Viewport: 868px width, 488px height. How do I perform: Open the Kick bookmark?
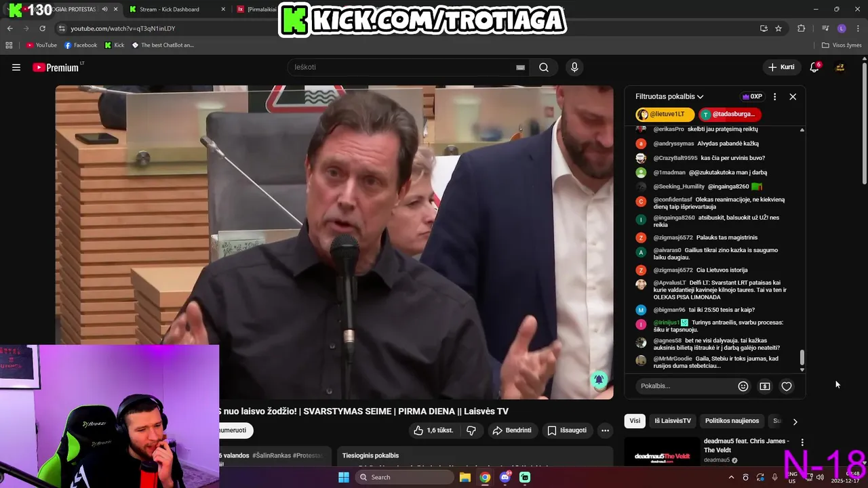click(x=115, y=45)
